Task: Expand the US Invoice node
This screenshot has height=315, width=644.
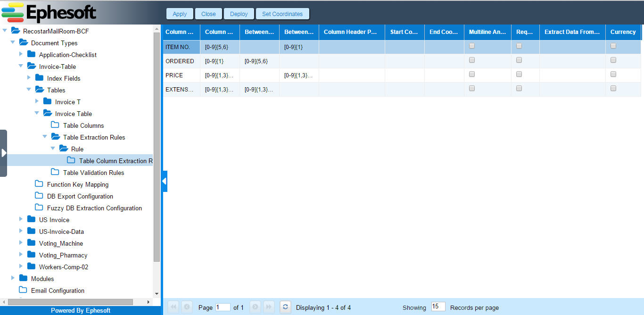Action: 21,219
